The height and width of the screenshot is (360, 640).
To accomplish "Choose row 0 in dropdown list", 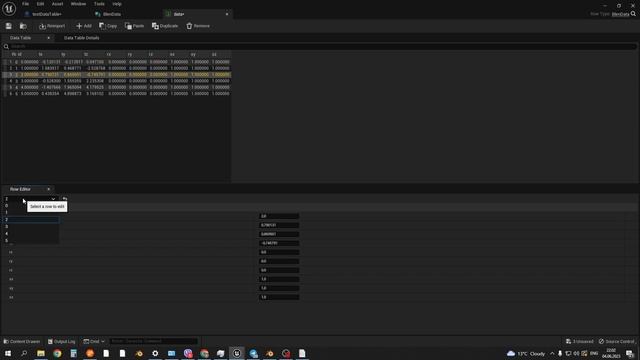I will (31, 206).
